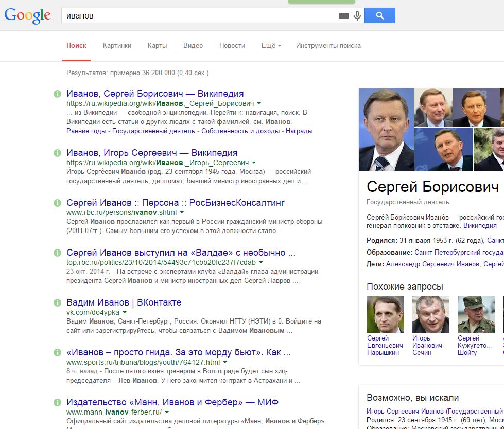Click green info icon beside РосБизнесКонсалтинг result
Image resolution: width=504 pixels, height=429 pixels.
click(x=57, y=203)
